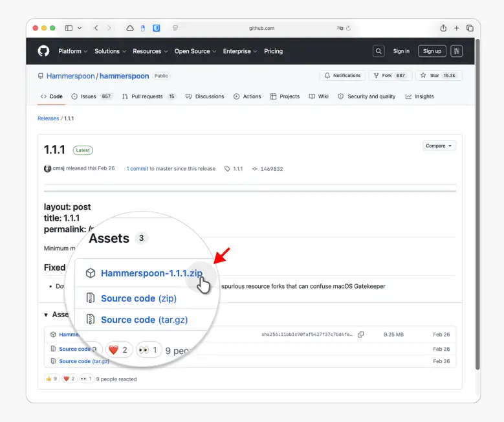Open the Compare dropdown
The width and height of the screenshot is (504, 422).
pos(439,146)
